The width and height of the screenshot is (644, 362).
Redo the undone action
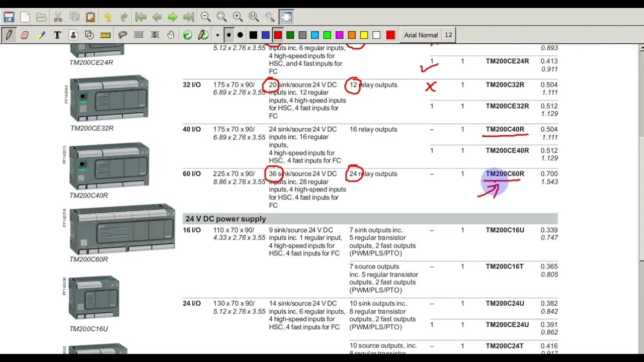[124, 17]
